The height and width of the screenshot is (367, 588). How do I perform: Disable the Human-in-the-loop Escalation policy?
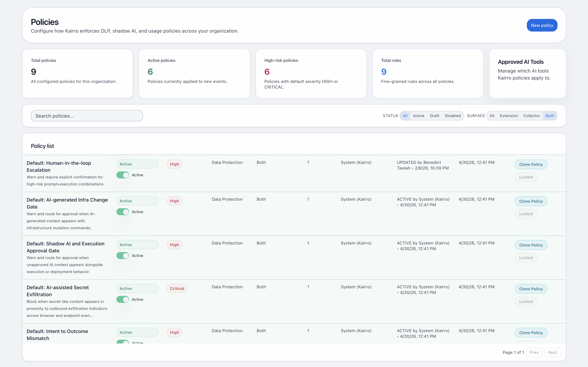point(123,175)
